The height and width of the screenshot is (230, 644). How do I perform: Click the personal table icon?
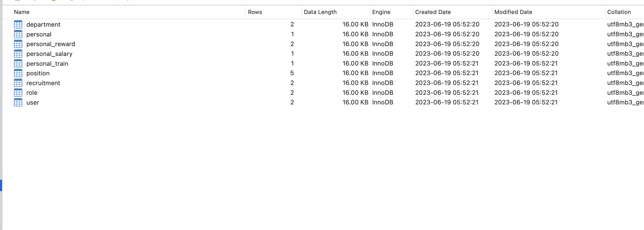[x=18, y=34]
